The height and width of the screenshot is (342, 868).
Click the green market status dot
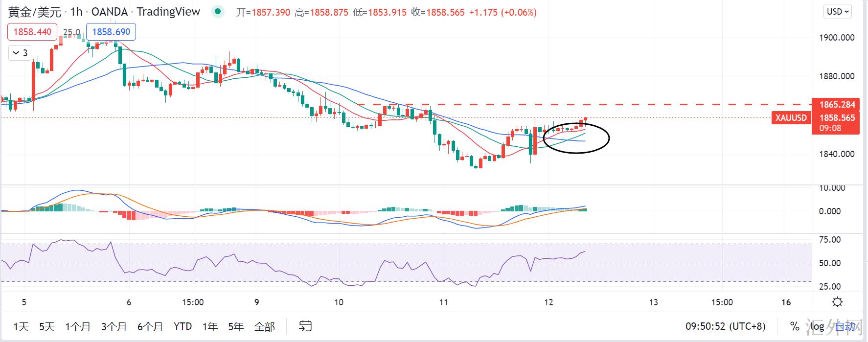(x=218, y=12)
